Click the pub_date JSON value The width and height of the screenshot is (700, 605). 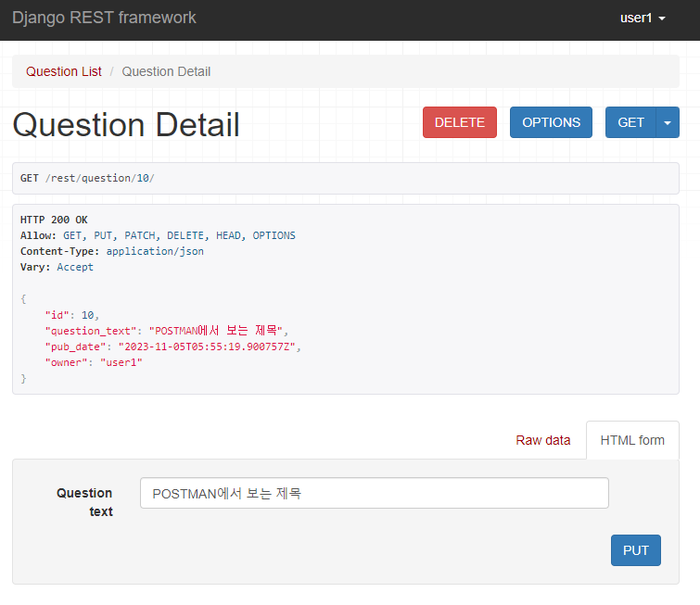click(207, 347)
